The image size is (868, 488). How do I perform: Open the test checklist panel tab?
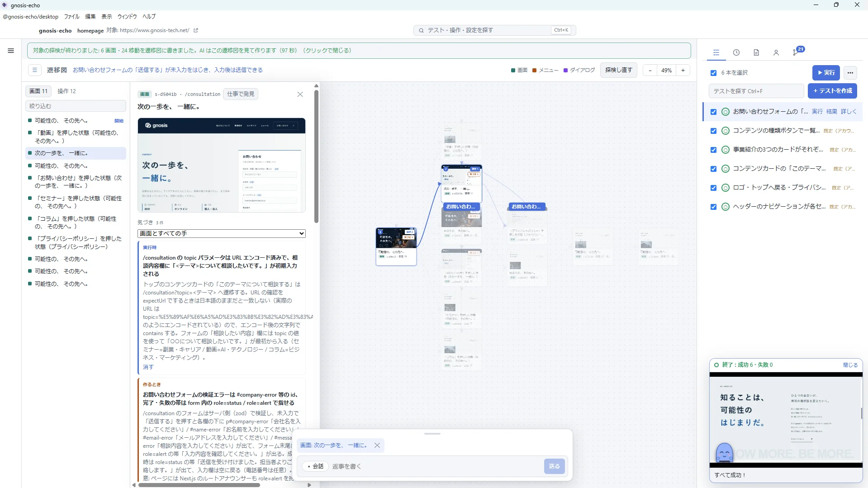tap(716, 52)
